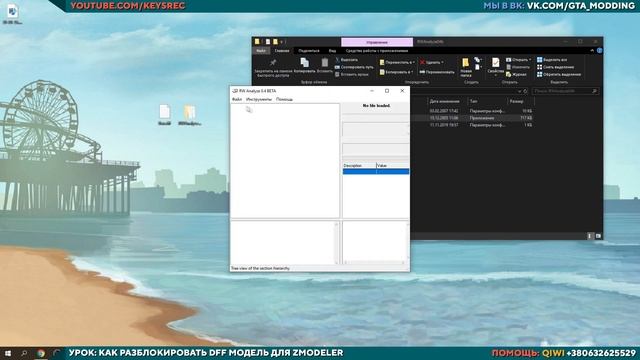Open the Удалить dropdown with red X
Image resolution: width=640 pixels, height=360 pixels.
click(x=432, y=62)
